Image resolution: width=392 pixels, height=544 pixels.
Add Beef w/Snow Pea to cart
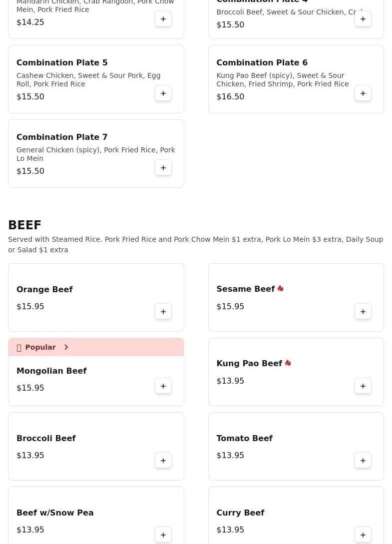163,535
